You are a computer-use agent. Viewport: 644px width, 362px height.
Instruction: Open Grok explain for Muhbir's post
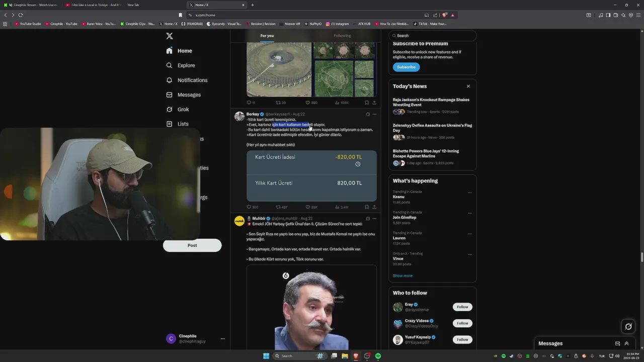coord(368,219)
